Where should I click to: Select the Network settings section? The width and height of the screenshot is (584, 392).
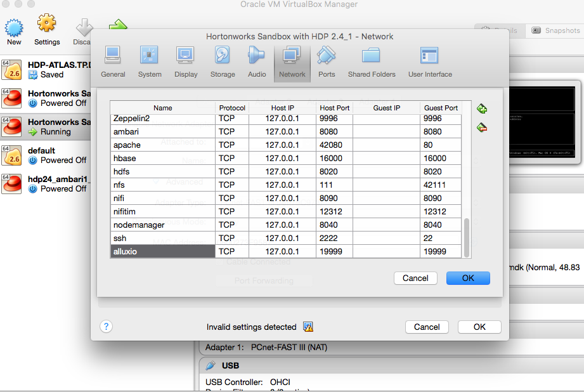click(x=292, y=63)
